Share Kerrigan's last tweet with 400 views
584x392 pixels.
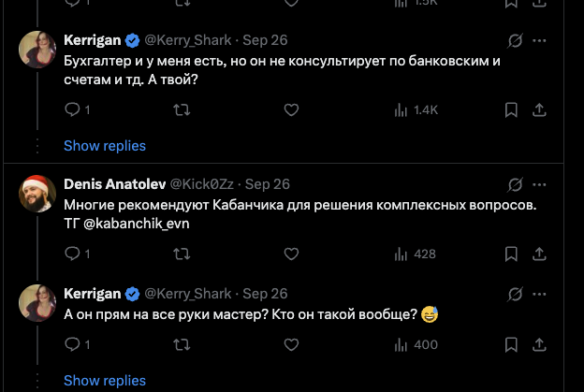pyautogui.click(x=539, y=345)
